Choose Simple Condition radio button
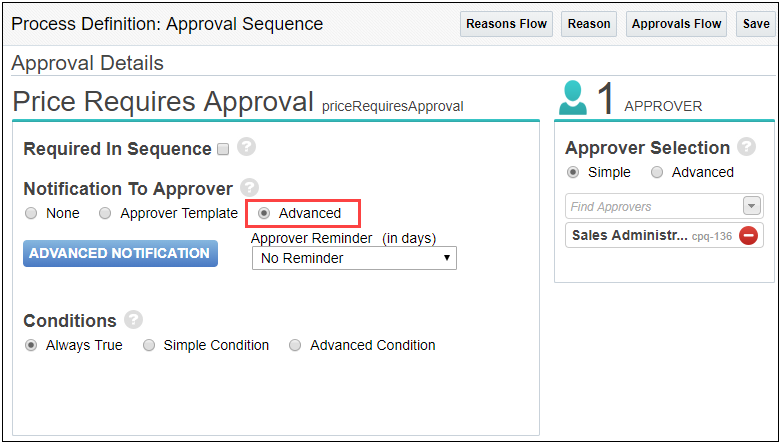This screenshot has width=781, height=444. pos(149,345)
